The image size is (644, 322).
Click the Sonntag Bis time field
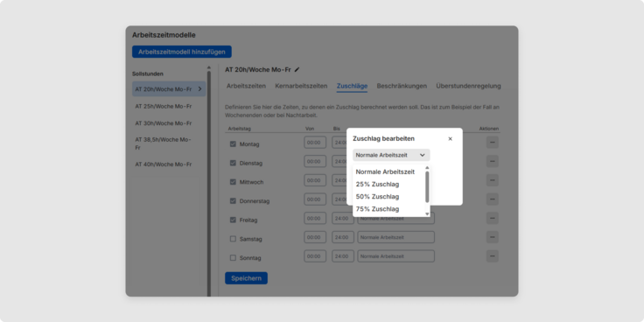click(343, 255)
